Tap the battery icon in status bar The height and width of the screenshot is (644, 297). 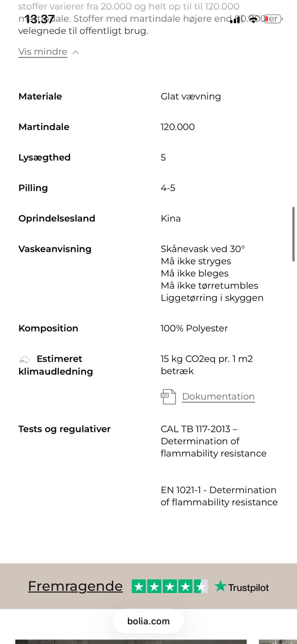(273, 19)
